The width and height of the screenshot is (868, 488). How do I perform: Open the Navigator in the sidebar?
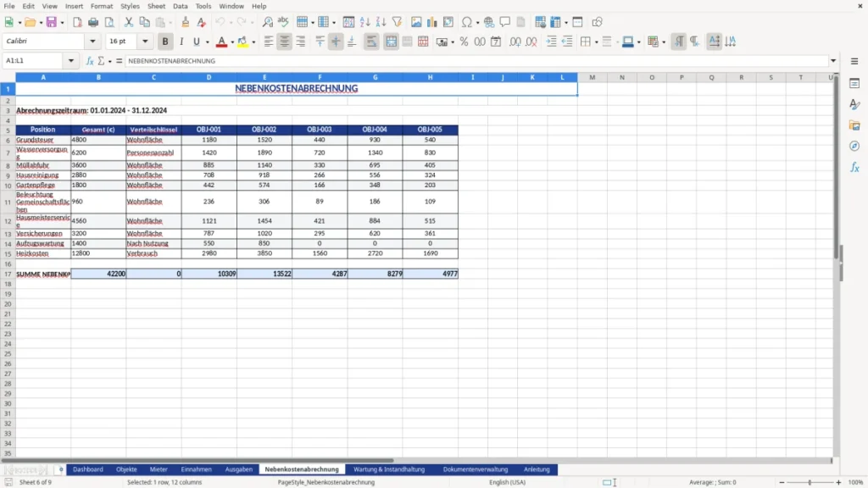(854, 146)
